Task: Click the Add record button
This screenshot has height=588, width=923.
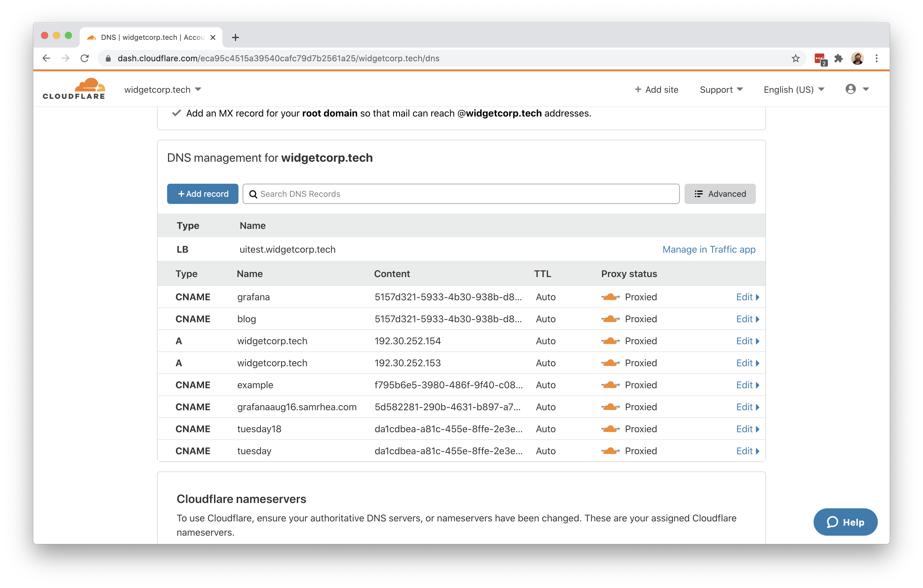Action: [203, 194]
